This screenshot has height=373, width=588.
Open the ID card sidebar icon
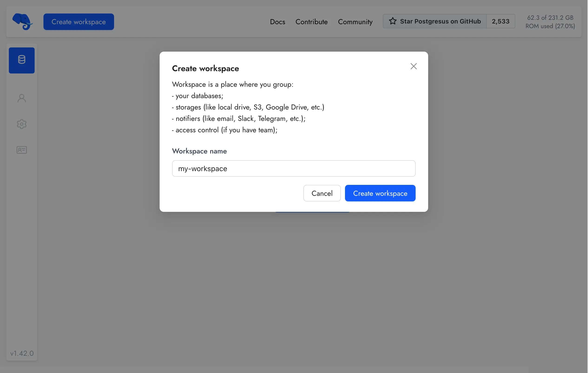click(22, 150)
